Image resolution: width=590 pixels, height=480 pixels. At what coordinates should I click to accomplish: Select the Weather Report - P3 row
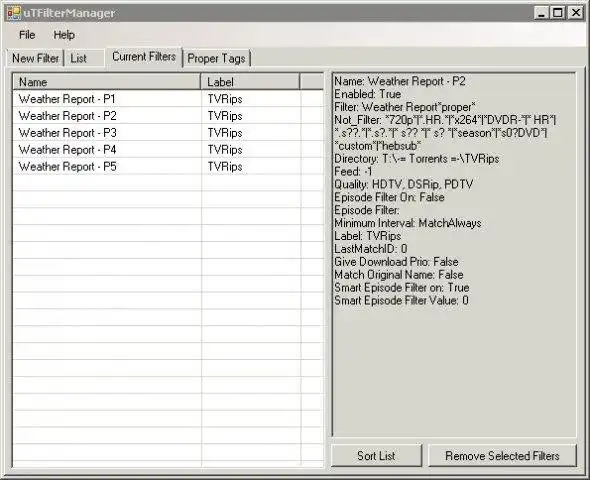point(168,133)
